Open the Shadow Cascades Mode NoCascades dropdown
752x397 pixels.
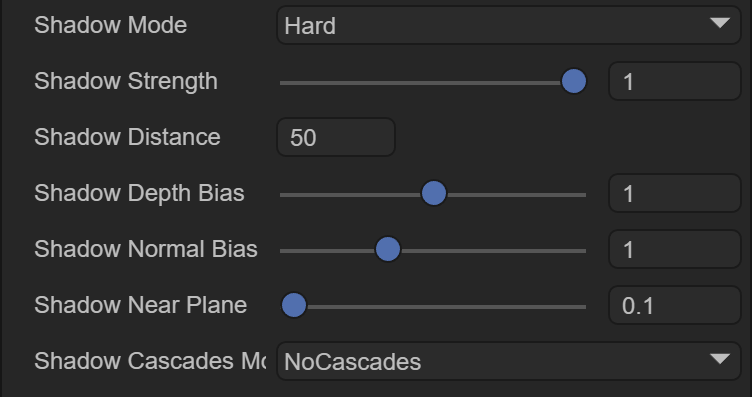pos(509,361)
